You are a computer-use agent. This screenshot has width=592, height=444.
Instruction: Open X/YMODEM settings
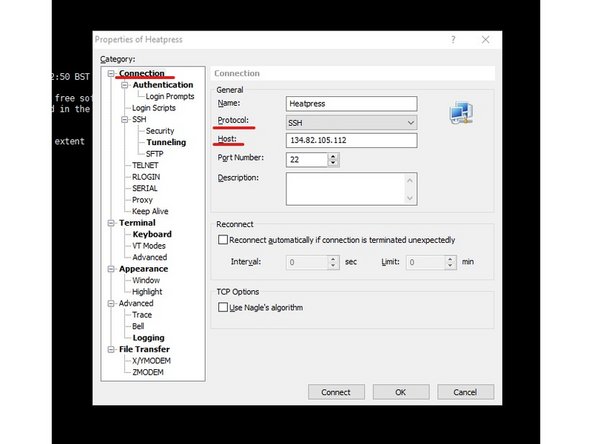(x=151, y=361)
